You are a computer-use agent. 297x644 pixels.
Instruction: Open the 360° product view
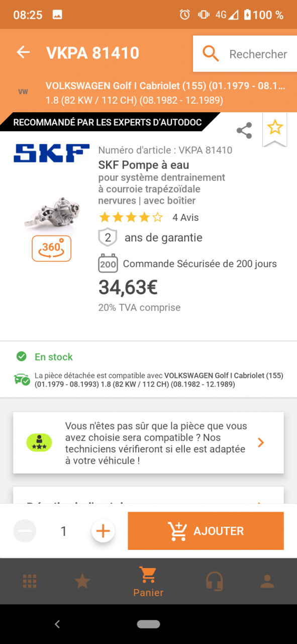51,249
